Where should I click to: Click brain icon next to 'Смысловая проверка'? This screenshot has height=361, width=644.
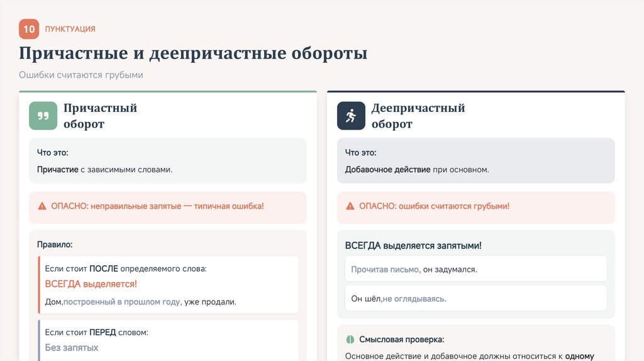pyautogui.click(x=350, y=340)
